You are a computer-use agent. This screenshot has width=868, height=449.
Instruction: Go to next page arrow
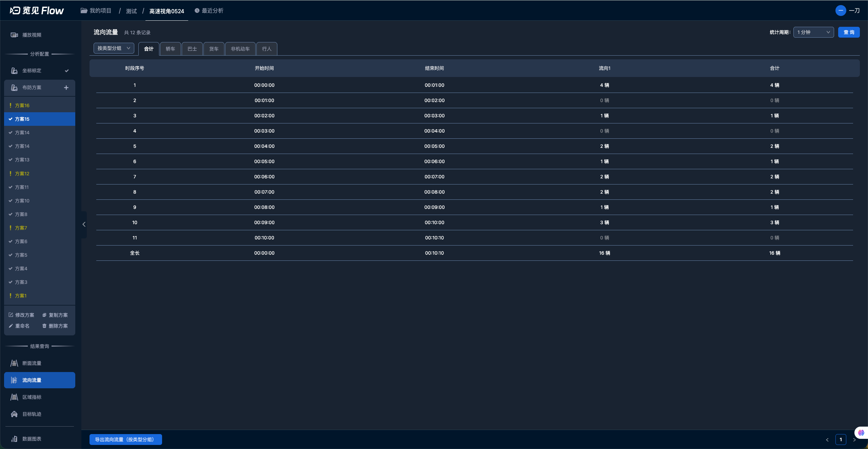coord(854,440)
